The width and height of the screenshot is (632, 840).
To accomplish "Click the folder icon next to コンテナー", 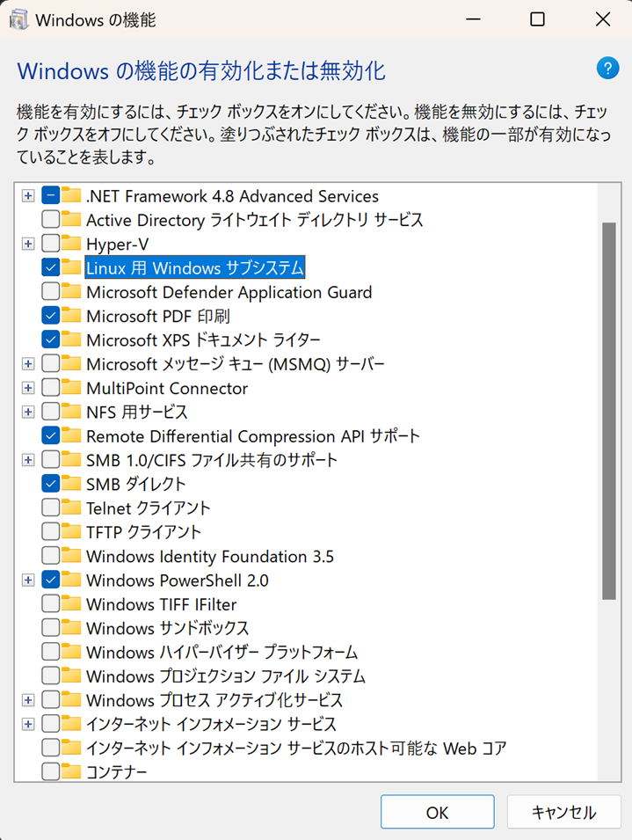I will click(73, 772).
